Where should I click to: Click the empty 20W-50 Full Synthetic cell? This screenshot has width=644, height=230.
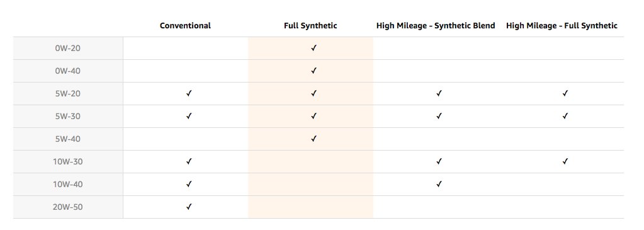[x=310, y=207]
